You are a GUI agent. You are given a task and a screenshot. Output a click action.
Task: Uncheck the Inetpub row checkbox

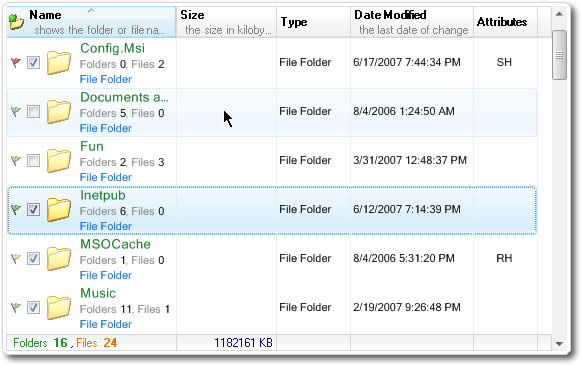click(33, 209)
